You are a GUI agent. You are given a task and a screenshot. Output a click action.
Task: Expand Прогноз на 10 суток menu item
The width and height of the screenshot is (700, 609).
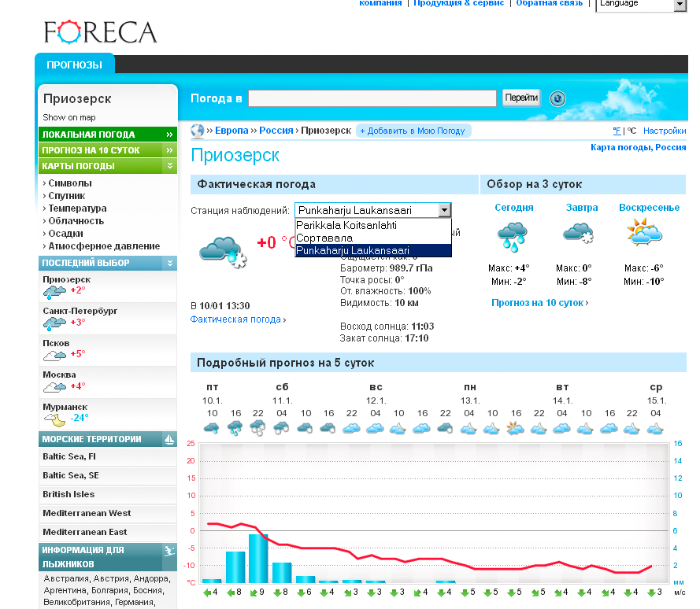[x=108, y=150]
